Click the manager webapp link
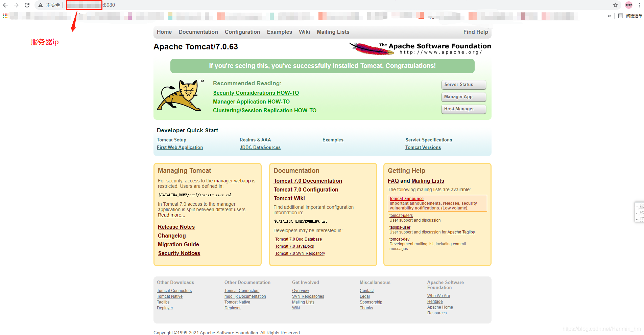This screenshot has width=644, height=335. coord(232,181)
